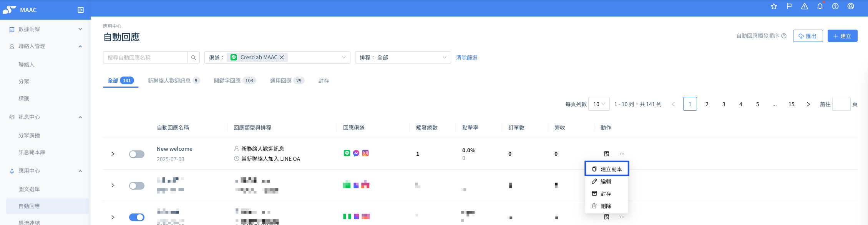Open 自動回應 in sidebar
Screen dimensions: 868x225
[48, 206]
